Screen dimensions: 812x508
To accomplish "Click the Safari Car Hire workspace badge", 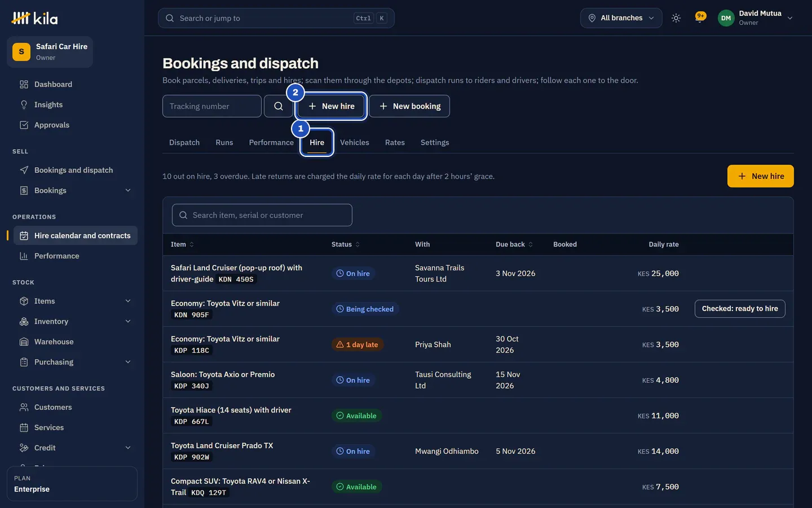I will click(50, 52).
